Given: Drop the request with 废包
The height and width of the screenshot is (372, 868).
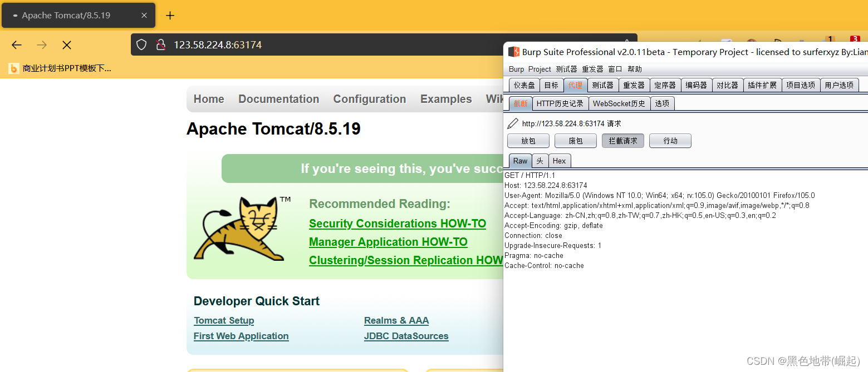Looking at the screenshot, I should (575, 140).
